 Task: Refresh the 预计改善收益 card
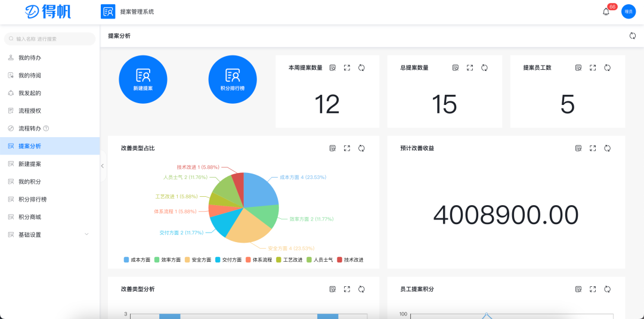(x=607, y=148)
